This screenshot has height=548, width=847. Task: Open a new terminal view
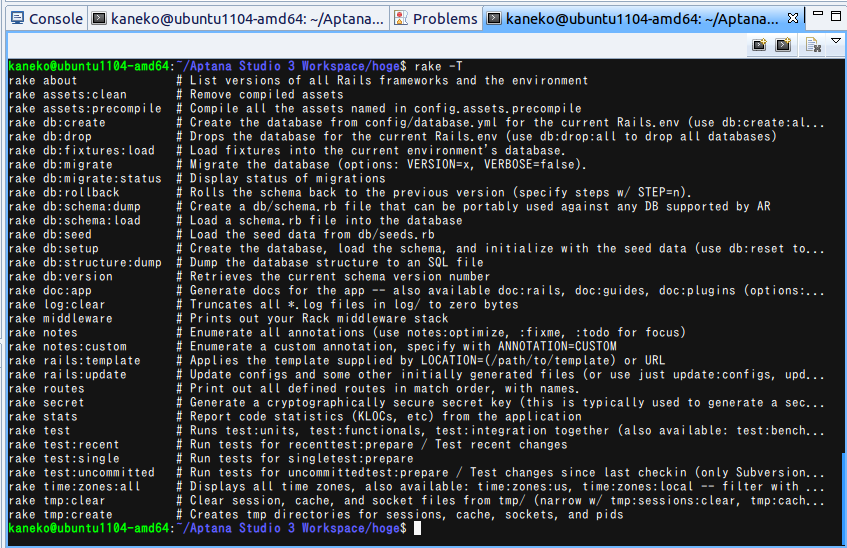coord(759,45)
